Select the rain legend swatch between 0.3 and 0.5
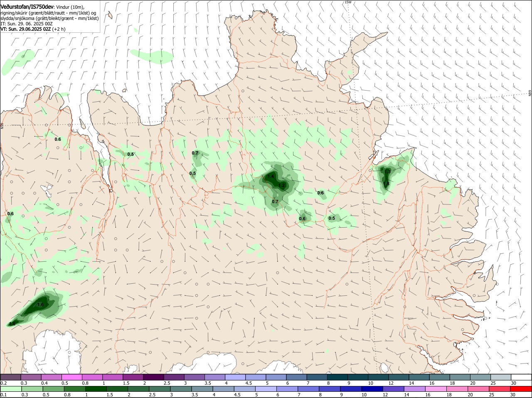Image resolution: width=532 pixels, height=398 pixels. click(32, 389)
